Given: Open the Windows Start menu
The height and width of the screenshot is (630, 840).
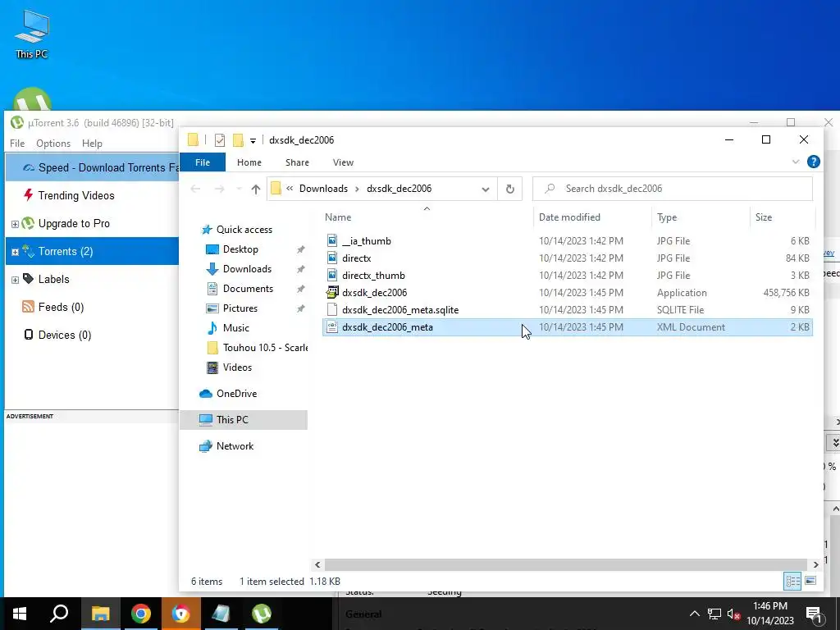Looking at the screenshot, I should [x=20, y=614].
